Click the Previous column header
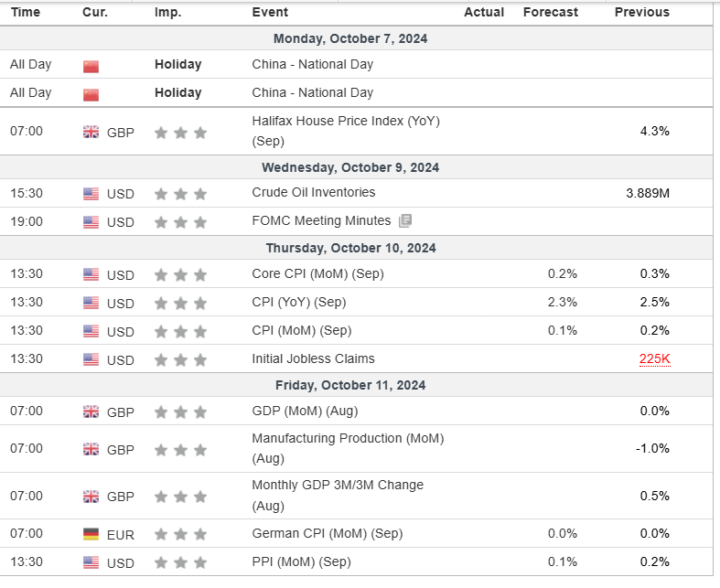This screenshot has width=720, height=588. 641,13
